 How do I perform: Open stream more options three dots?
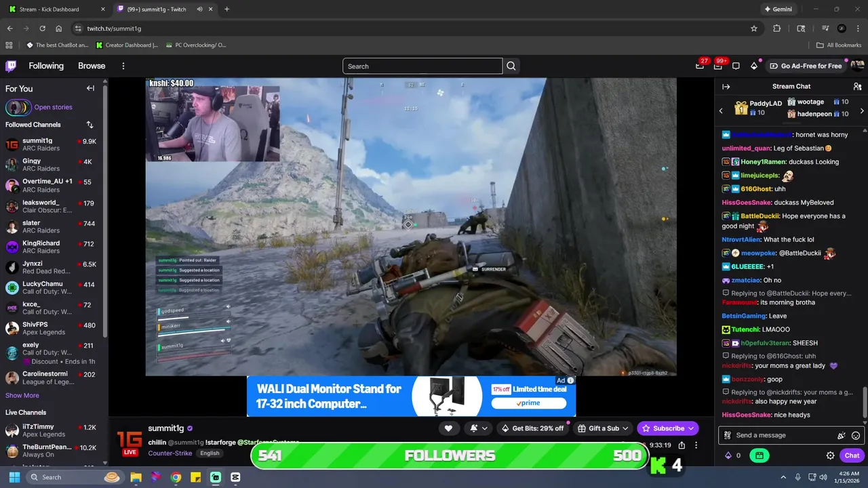pos(696,445)
